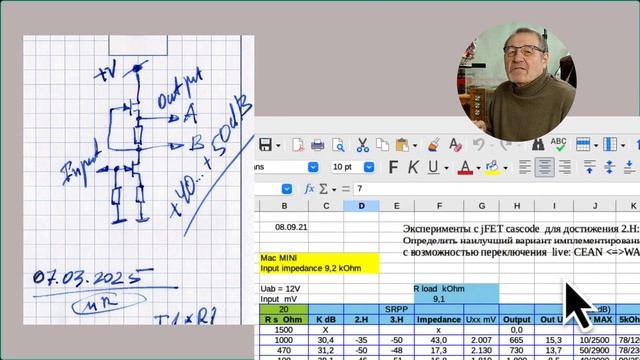Toggle center horizontally alignment
Screen dimensions: 640x360
(x=544, y=167)
